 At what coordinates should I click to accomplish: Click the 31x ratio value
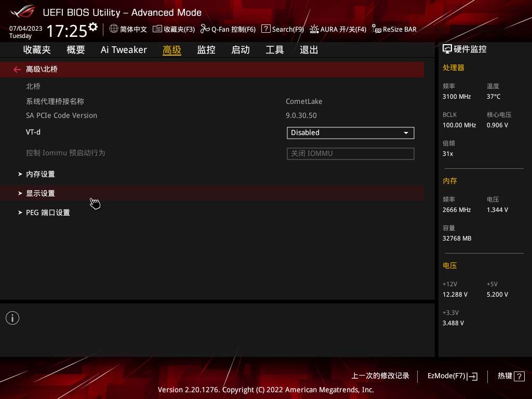click(x=448, y=154)
